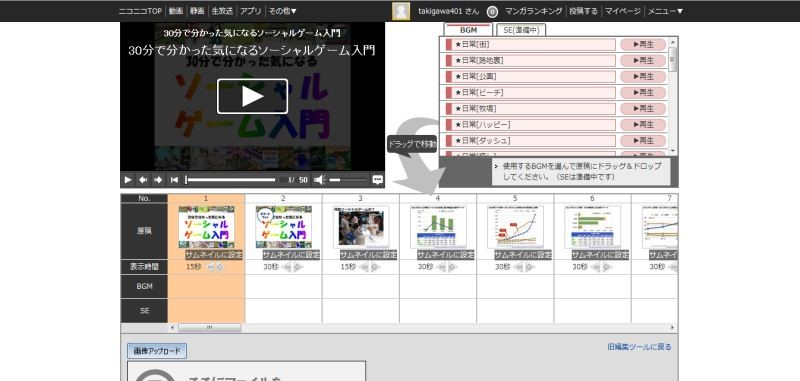Expand その他▼ dropdown in top bar

pyautogui.click(x=282, y=11)
